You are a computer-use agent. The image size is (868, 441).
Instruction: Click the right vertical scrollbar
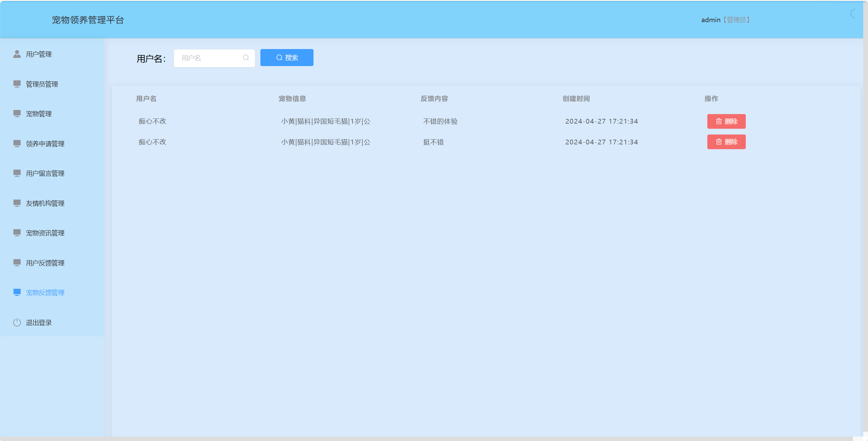(x=865, y=218)
